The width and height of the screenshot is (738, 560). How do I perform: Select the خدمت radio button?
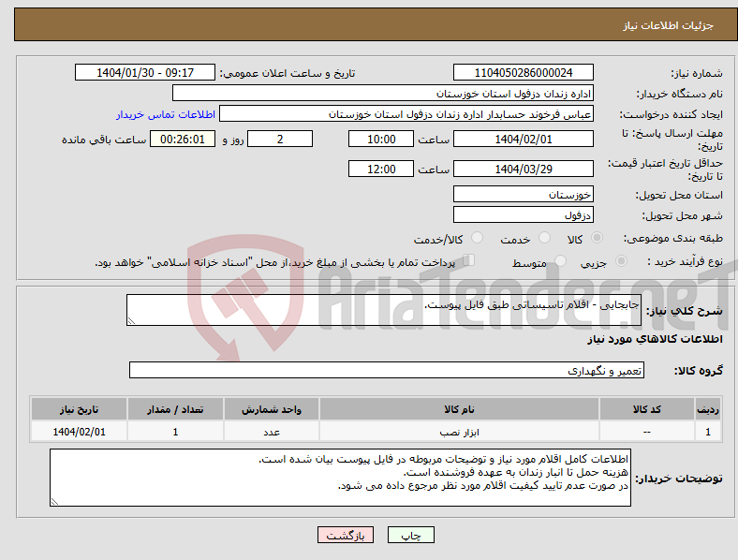pos(544,238)
